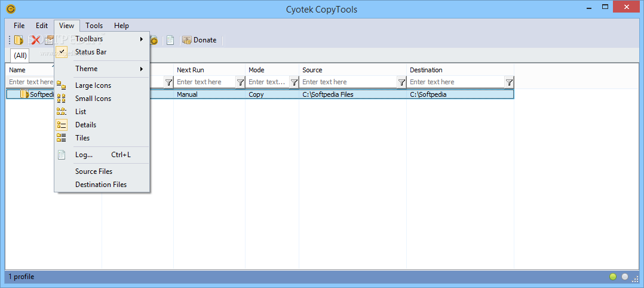Open the Help menu
644x288 pixels.
coord(121,26)
